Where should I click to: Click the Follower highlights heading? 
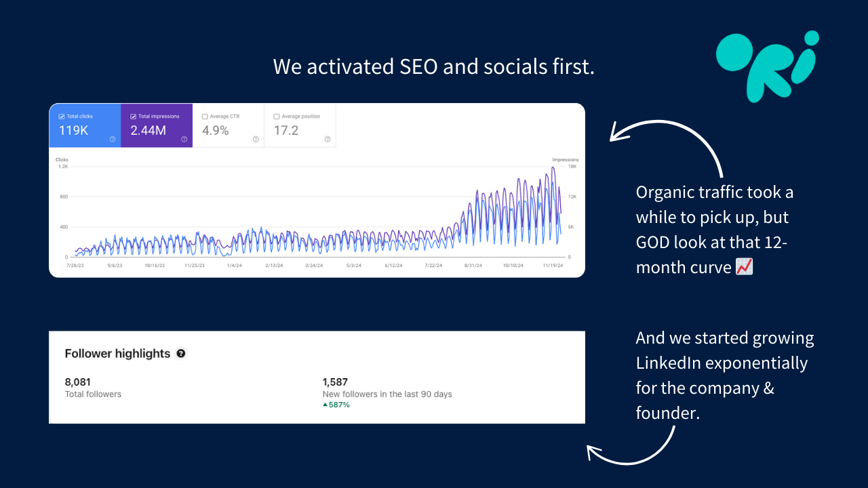coord(117,353)
